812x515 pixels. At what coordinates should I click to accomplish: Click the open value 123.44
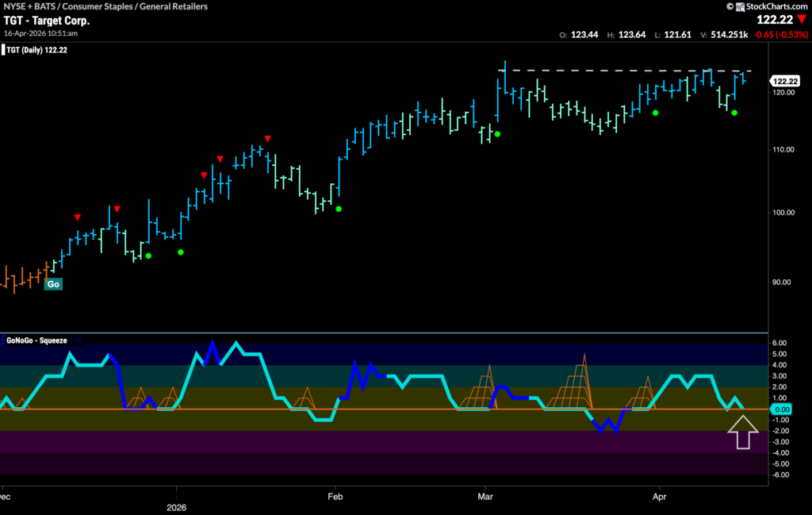click(584, 35)
